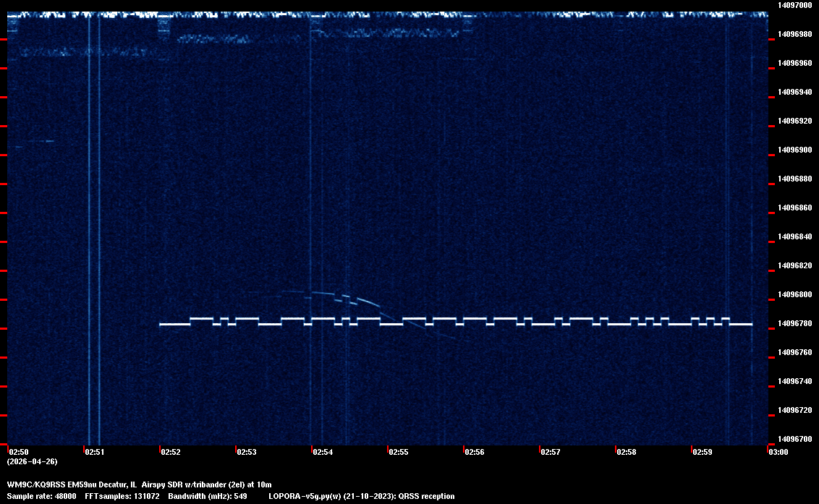
Task: Click the 14096760 frequency label
Action: (x=795, y=353)
